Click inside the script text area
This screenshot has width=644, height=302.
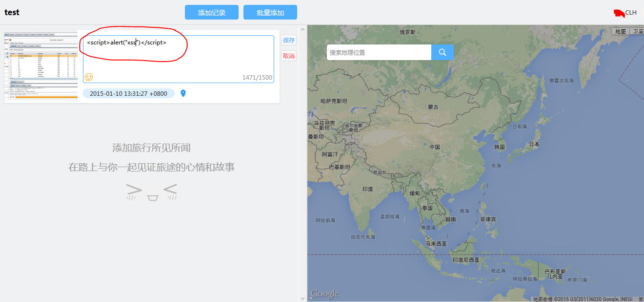(x=179, y=59)
